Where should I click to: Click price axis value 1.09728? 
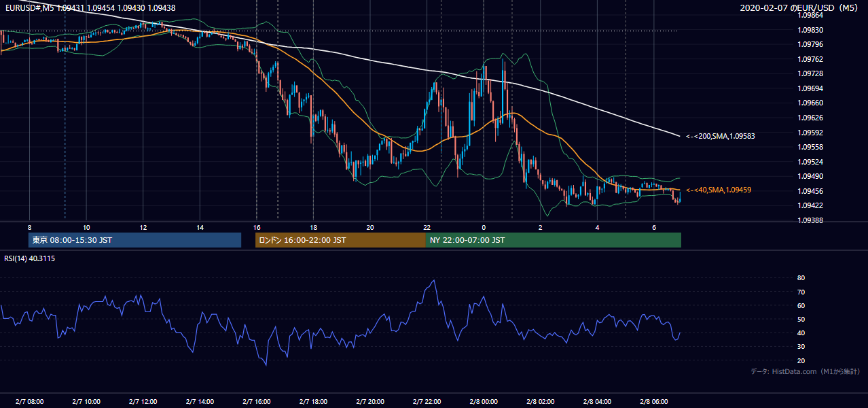click(810, 73)
